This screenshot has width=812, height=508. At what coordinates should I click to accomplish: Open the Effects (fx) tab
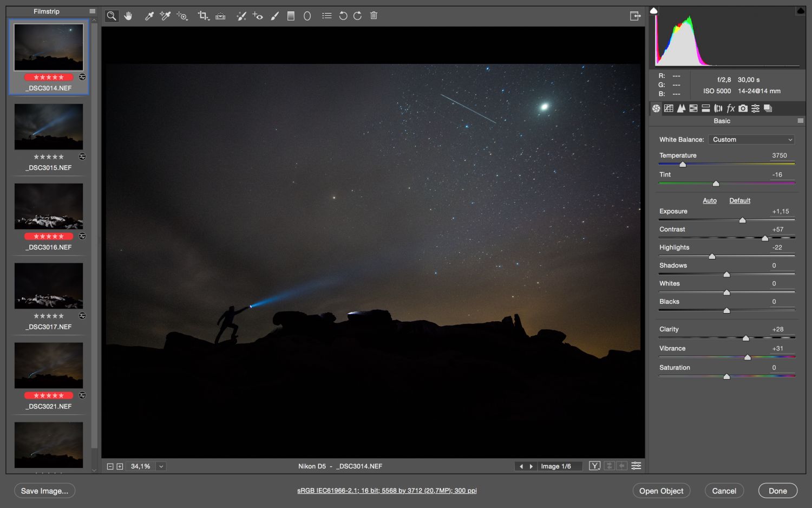pyautogui.click(x=730, y=108)
